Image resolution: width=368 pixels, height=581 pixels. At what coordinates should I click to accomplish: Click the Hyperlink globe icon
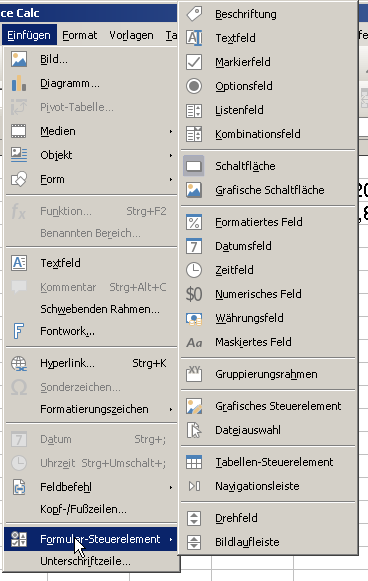click(19, 363)
